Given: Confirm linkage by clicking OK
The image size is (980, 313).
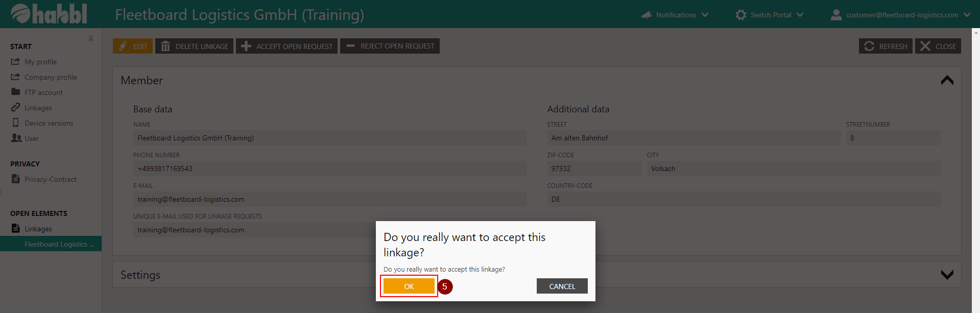Looking at the screenshot, I should pyautogui.click(x=409, y=286).
